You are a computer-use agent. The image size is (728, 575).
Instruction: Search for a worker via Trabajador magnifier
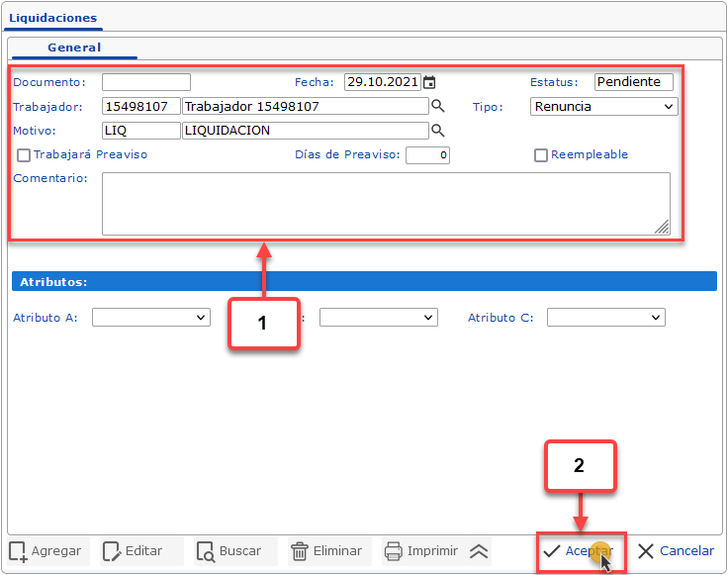click(438, 106)
